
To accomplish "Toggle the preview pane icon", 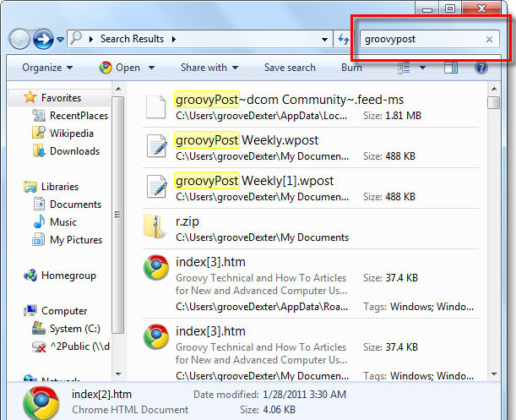I will 451,68.
